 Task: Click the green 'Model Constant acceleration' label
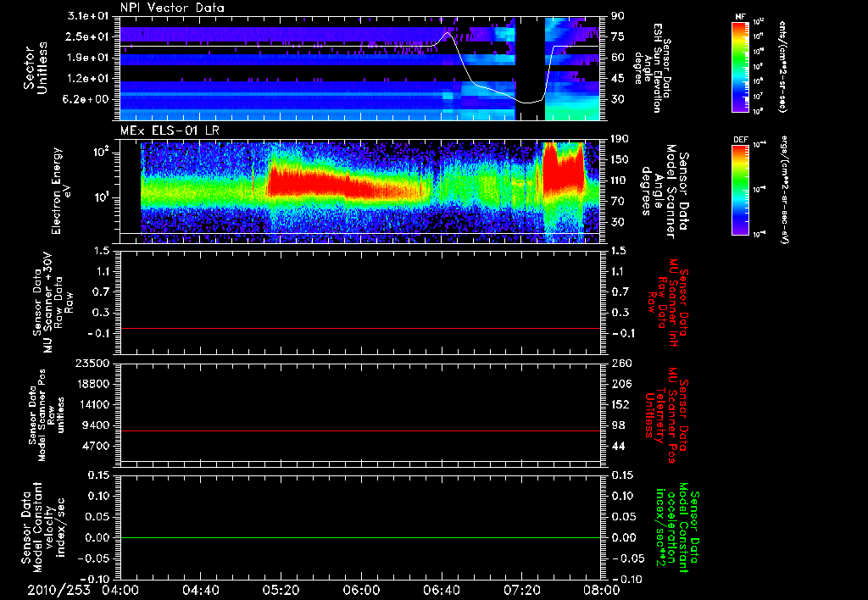coord(677,527)
